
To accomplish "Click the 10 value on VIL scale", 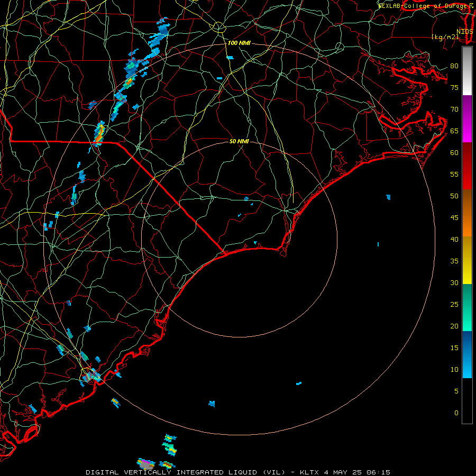I will click(454, 370).
